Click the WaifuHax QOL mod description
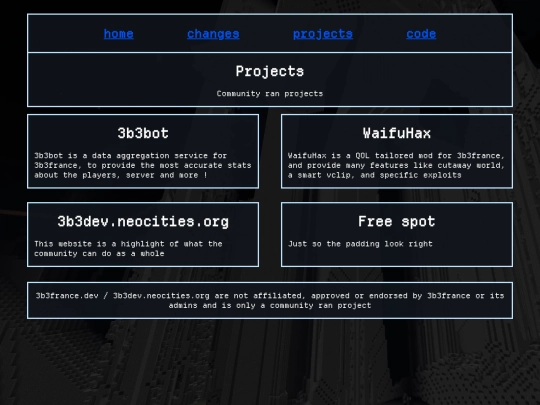This screenshot has width=540, height=405. 396,165
